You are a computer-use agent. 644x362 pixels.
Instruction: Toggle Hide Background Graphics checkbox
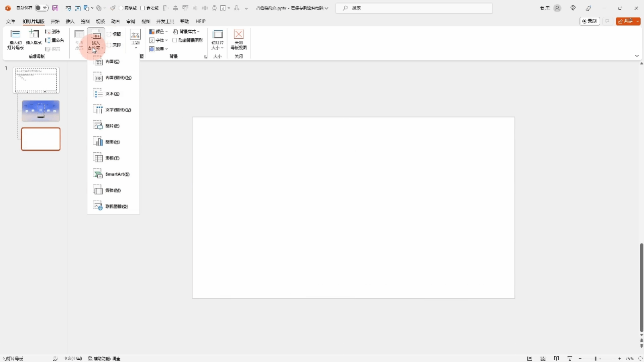[x=175, y=40]
